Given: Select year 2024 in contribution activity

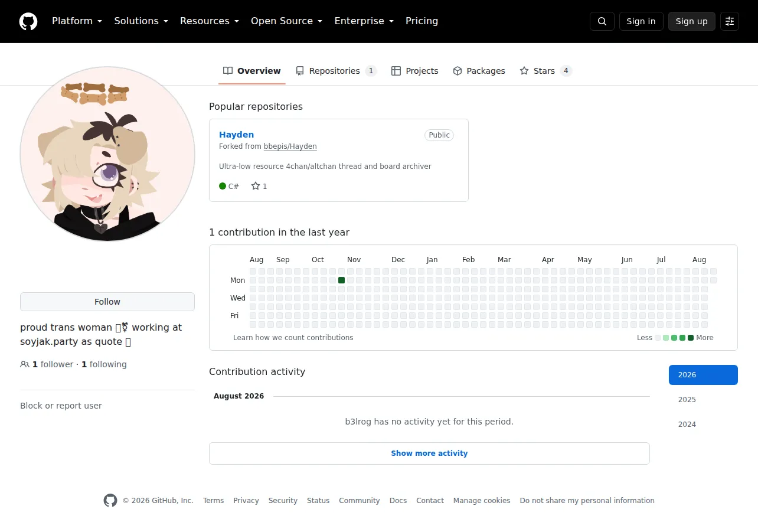Looking at the screenshot, I should (703, 425).
